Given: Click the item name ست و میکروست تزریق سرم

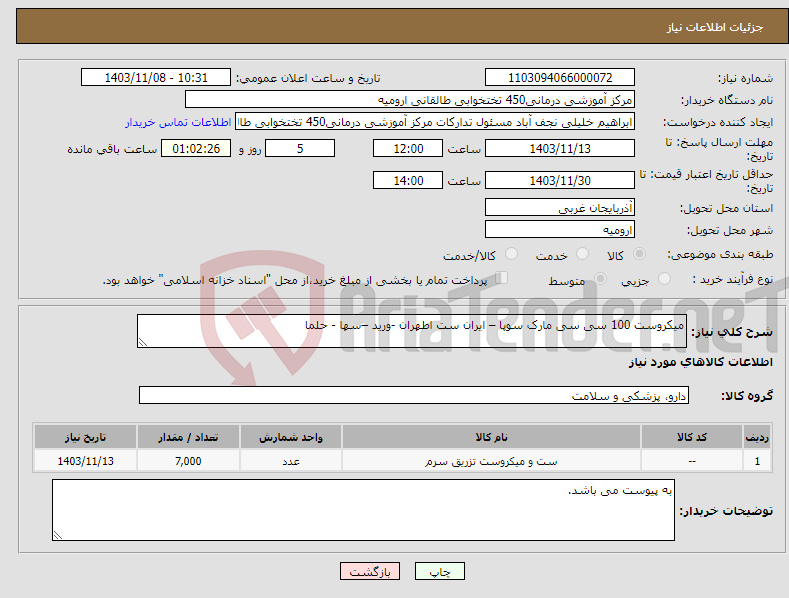Looking at the screenshot, I should tap(491, 461).
